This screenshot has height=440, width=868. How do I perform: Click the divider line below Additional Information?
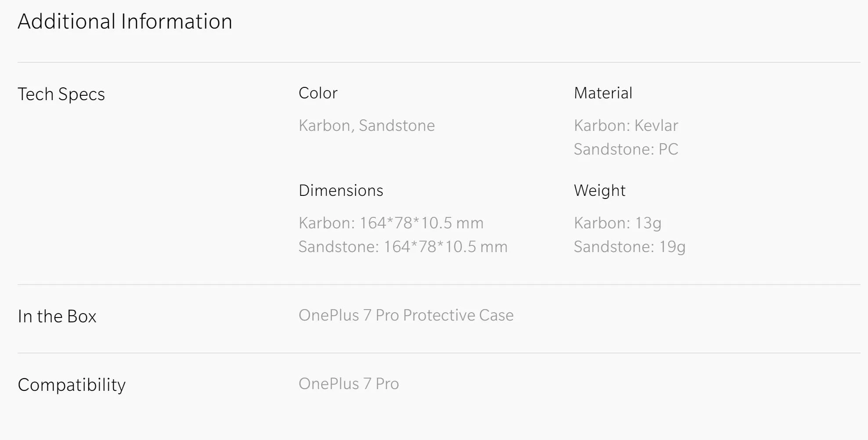tap(439, 62)
